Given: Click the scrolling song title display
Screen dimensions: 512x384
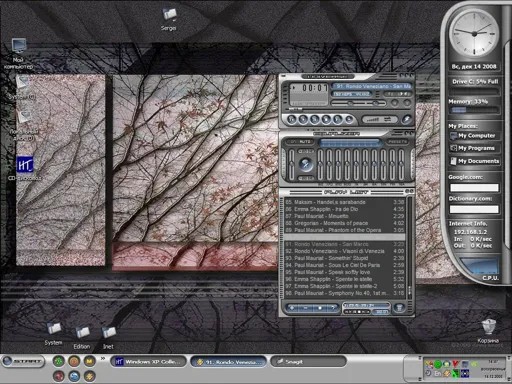Looking at the screenshot, I should (372, 86).
